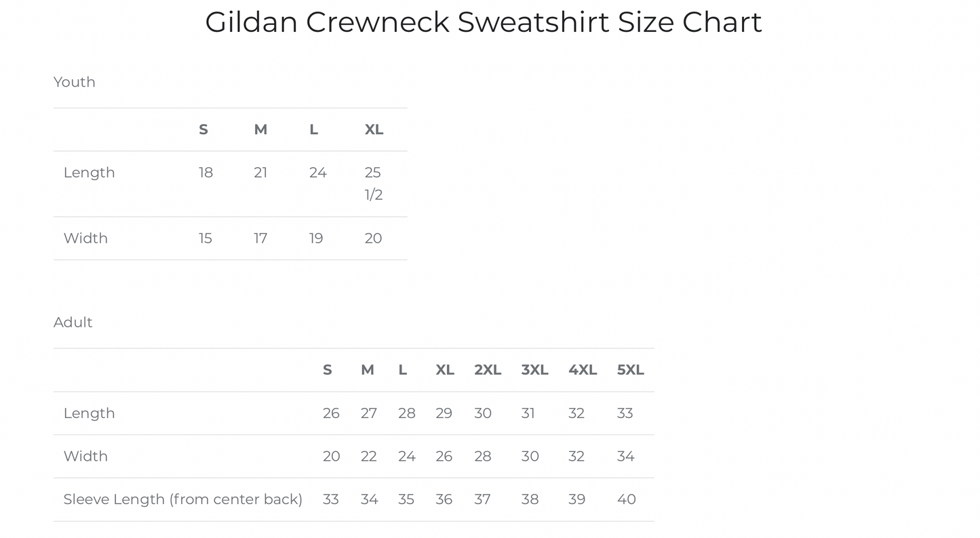Viewport: 980px width, 538px height.
Task: Click the Adult table heading
Action: [x=73, y=323]
